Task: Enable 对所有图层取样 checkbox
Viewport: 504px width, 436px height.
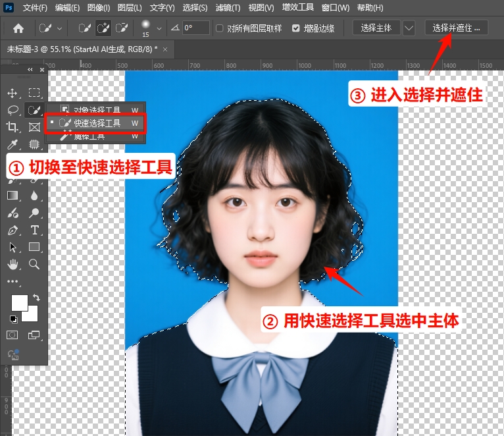Action: [220, 28]
